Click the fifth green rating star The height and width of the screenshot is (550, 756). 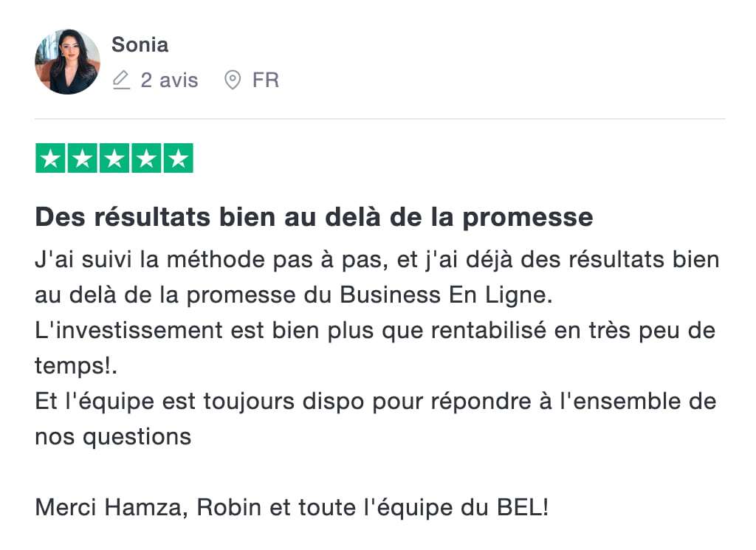[179, 158]
